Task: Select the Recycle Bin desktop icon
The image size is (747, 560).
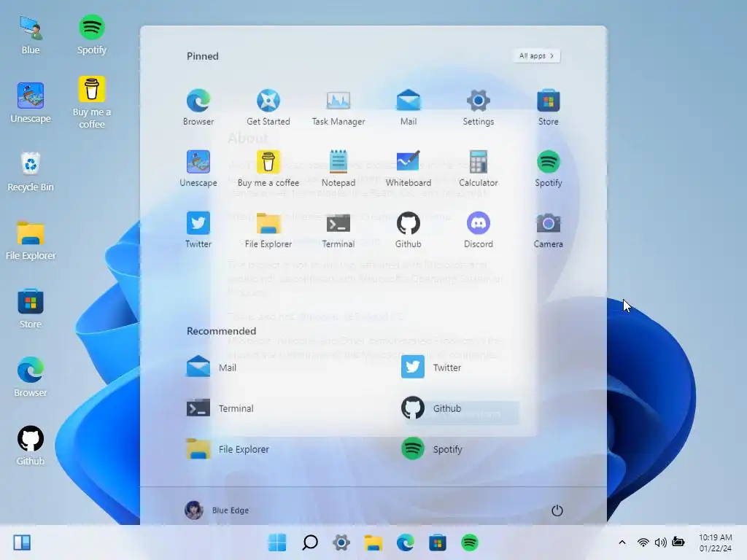Action: coord(31,171)
